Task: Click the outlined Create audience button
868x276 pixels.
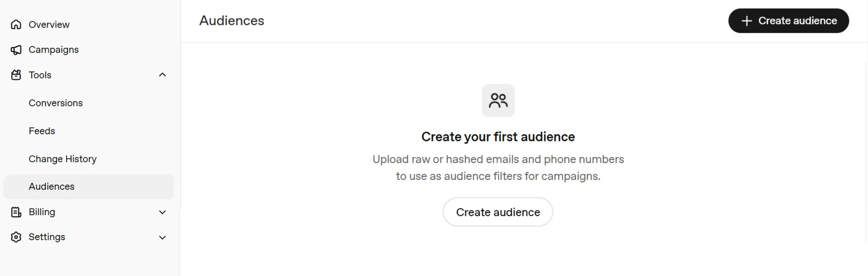Action: pyautogui.click(x=498, y=212)
